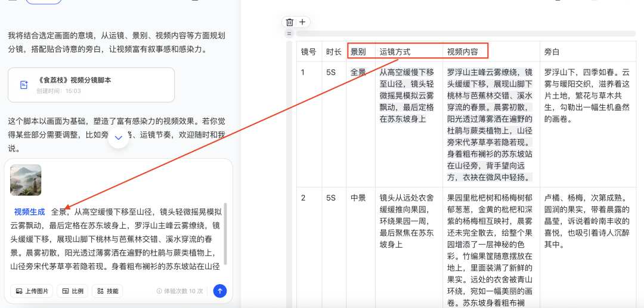The width and height of the screenshot is (644, 308).
Task: Click the shot number 2 cell
Action: click(x=309, y=248)
